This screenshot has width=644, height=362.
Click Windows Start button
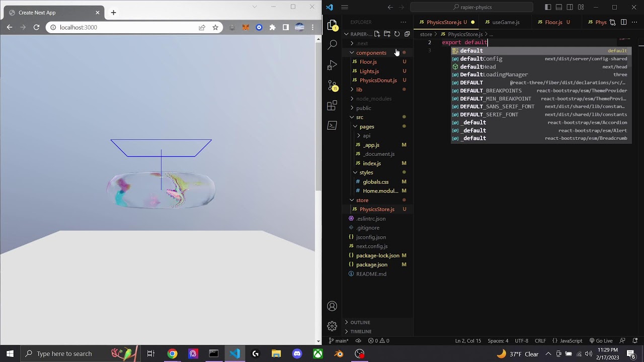10,353
